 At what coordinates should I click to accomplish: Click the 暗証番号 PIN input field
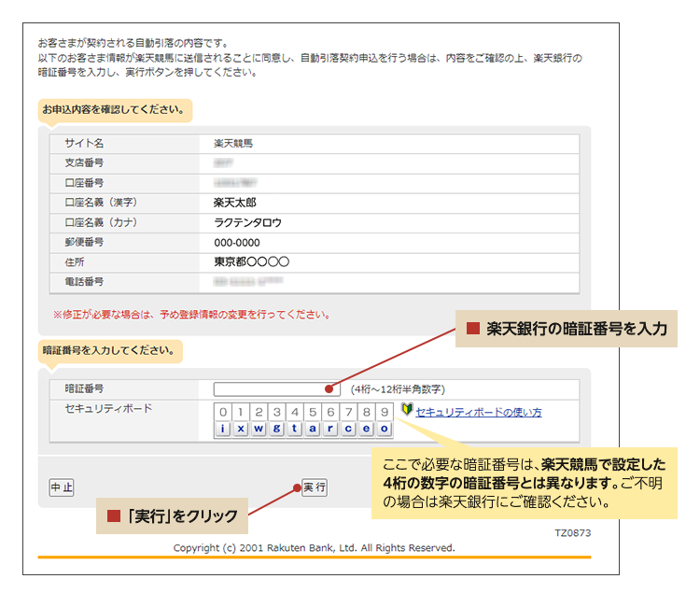(277, 389)
